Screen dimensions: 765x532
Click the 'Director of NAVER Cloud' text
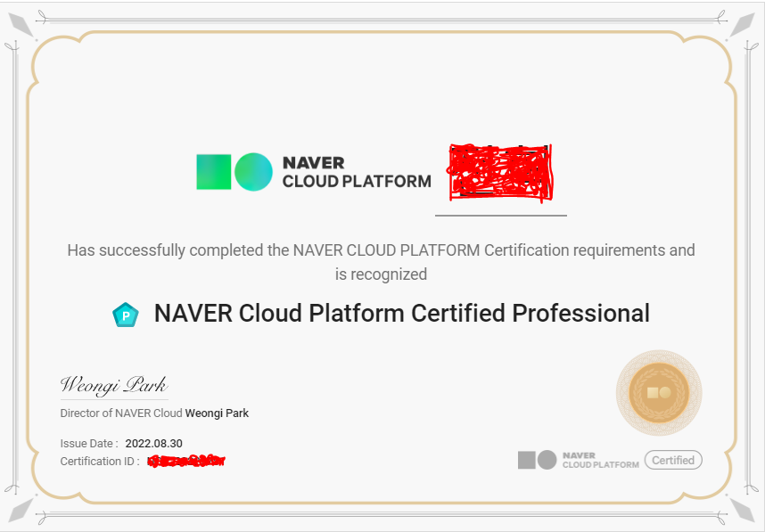tap(121, 413)
